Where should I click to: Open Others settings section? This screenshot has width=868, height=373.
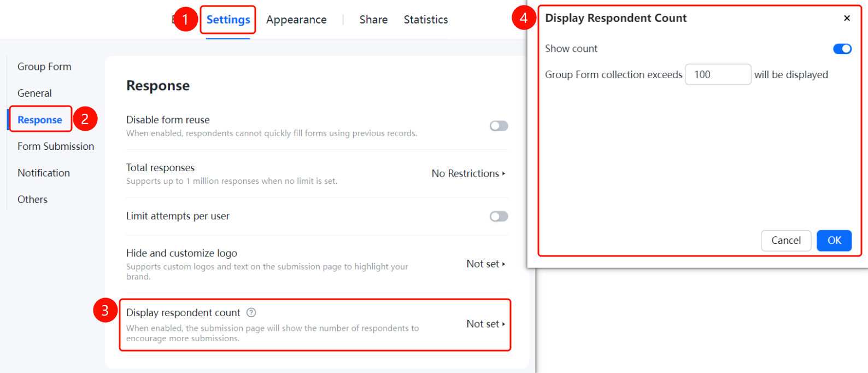pyautogui.click(x=32, y=200)
